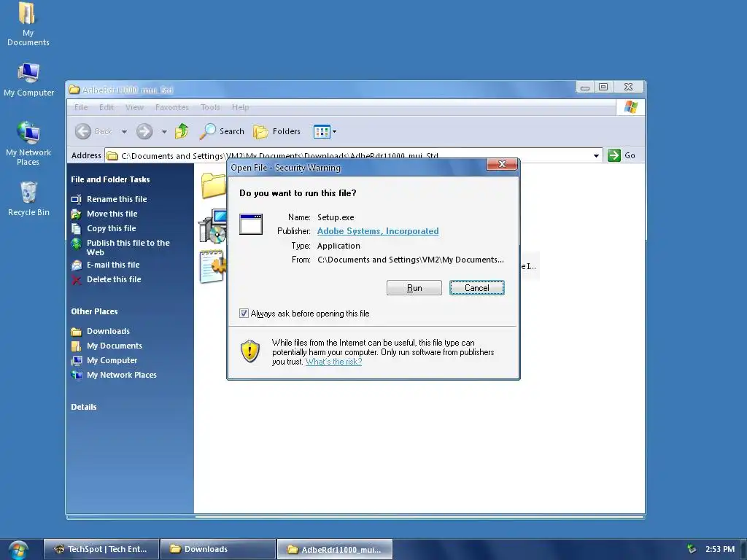Switch to AdbeRdr11000_mui taskbar window
This screenshot has width=747, height=560.
coord(335,549)
